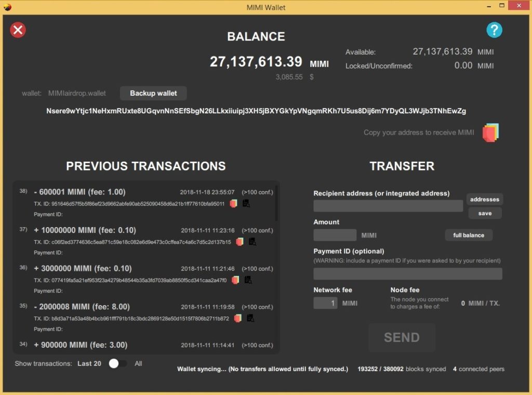Click the Backup wallet button

point(153,93)
